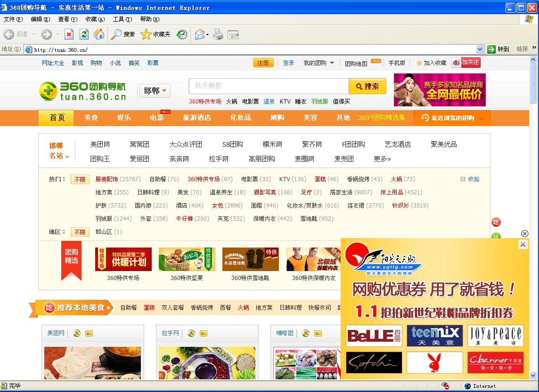This screenshot has height=392, width=539.
Task: Click the 加入收藏 star link
Action: 431,63
